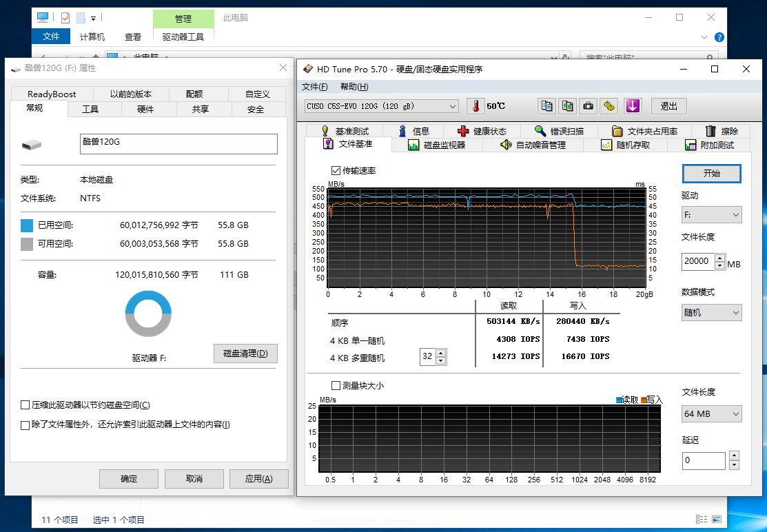Click the copy-results-to-clipboard icon

coord(546,105)
